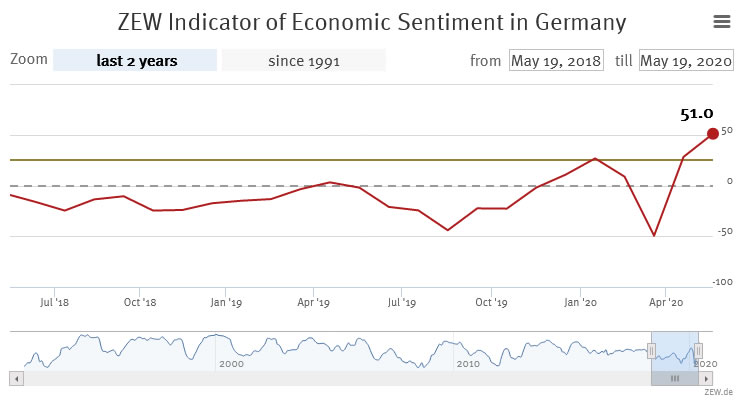
Task: Click the scrollbar left arrow button
Action: pos(15,379)
